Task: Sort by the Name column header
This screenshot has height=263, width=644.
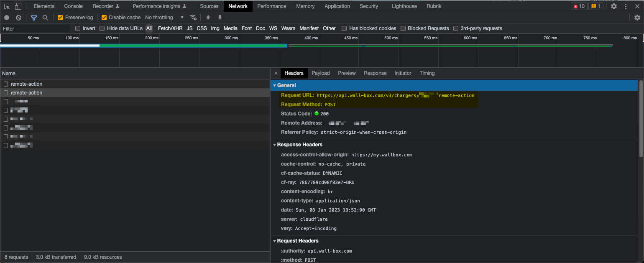Action: pos(135,74)
